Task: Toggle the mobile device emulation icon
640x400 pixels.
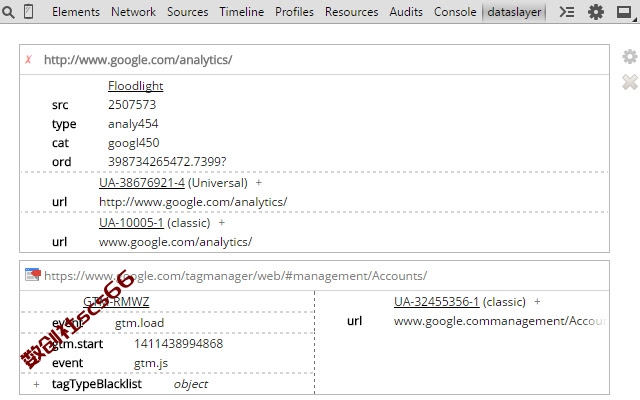Action: click(29, 12)
